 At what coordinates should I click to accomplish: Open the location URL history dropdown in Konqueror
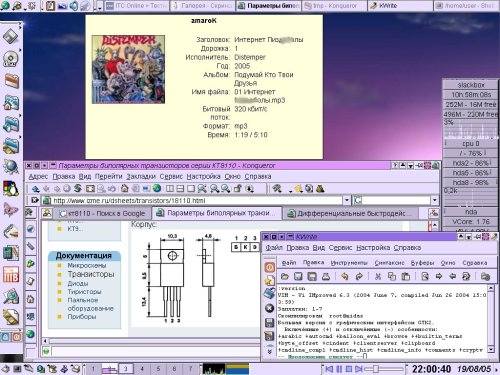click(x=347, y=200)
